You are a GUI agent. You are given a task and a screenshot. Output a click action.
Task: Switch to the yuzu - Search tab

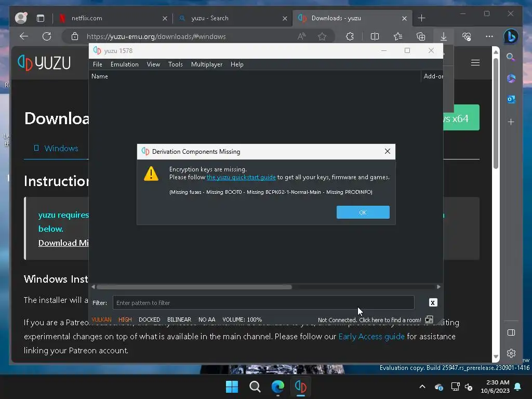click(x=233, y=18)
